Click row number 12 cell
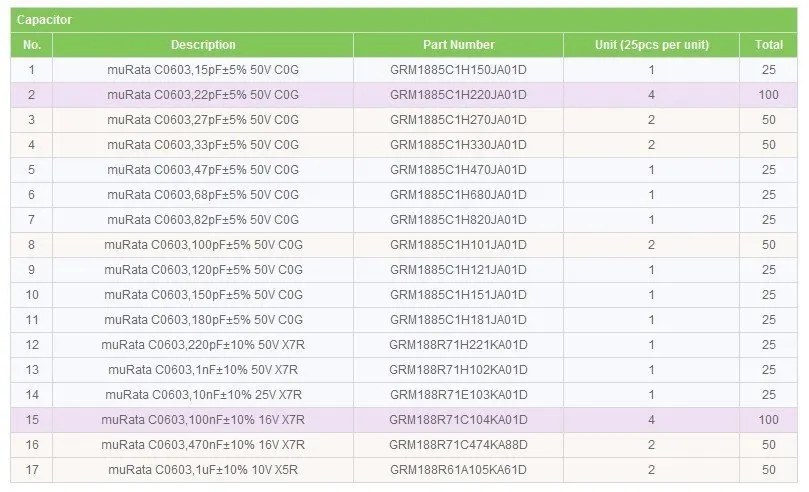This screenshot has height=492, width=809. (31, 345)
